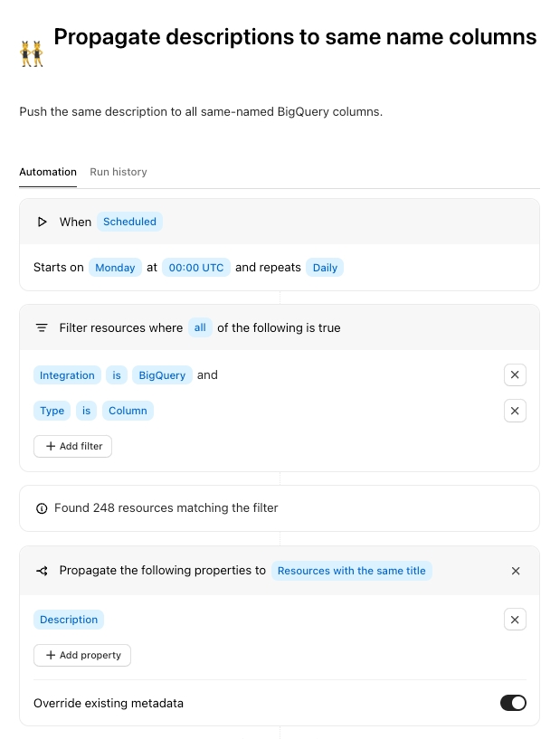The height and width of the screenshot is (739, 560).
Task: Toggle Override existing metadata switch
Action: (x=513, y=703)
